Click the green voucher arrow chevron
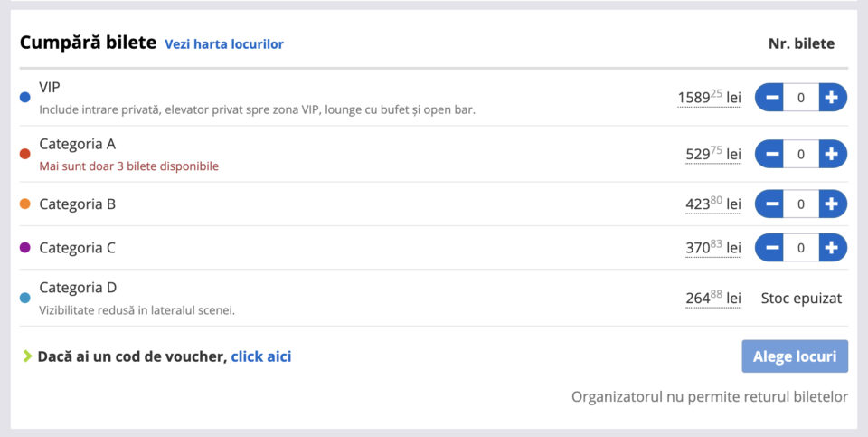 coord(27,356)
